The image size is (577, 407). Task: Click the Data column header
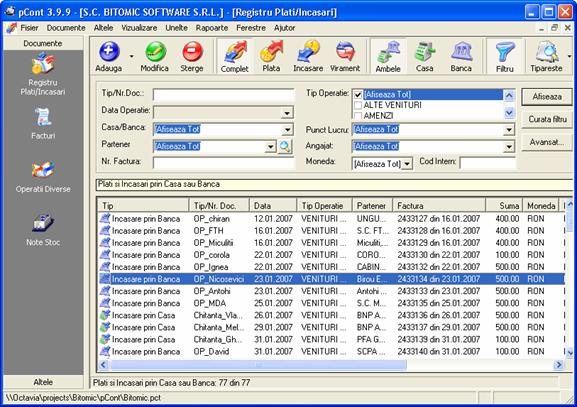(x=273, y=206)
